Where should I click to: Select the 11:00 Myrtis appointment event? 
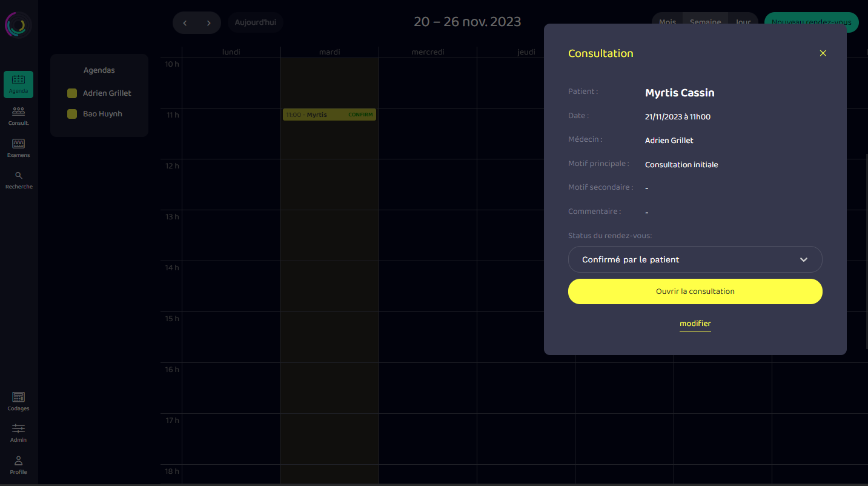(329, 115)
